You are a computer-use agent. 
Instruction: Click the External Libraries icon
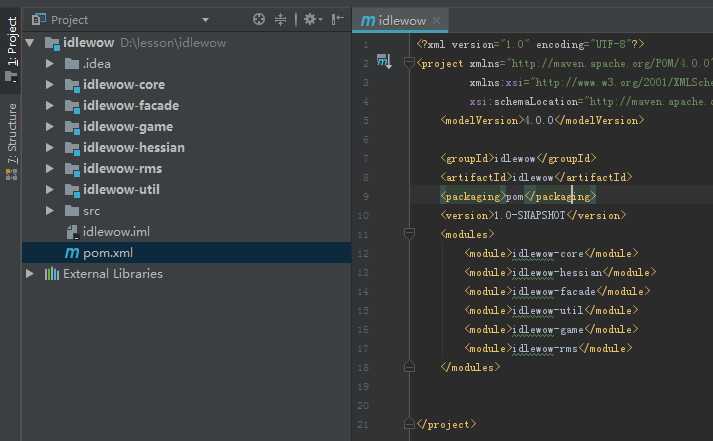52,274
